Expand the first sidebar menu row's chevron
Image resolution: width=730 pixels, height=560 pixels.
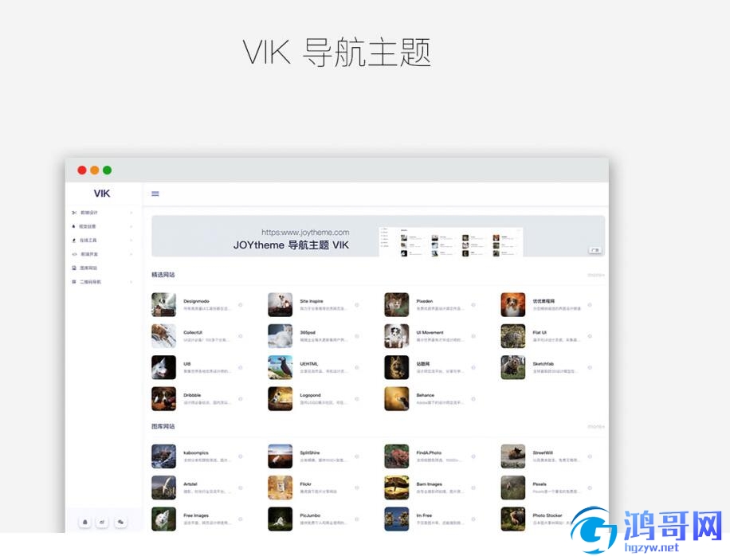pyautogui.click(x=131, y=213)
